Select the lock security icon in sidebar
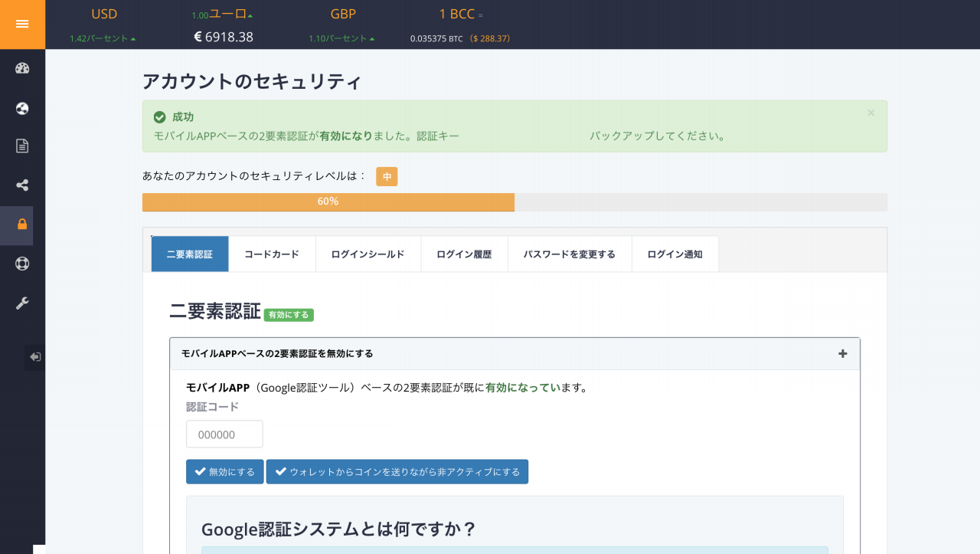This screenshot has width=980, height=554. pos(22,225)
